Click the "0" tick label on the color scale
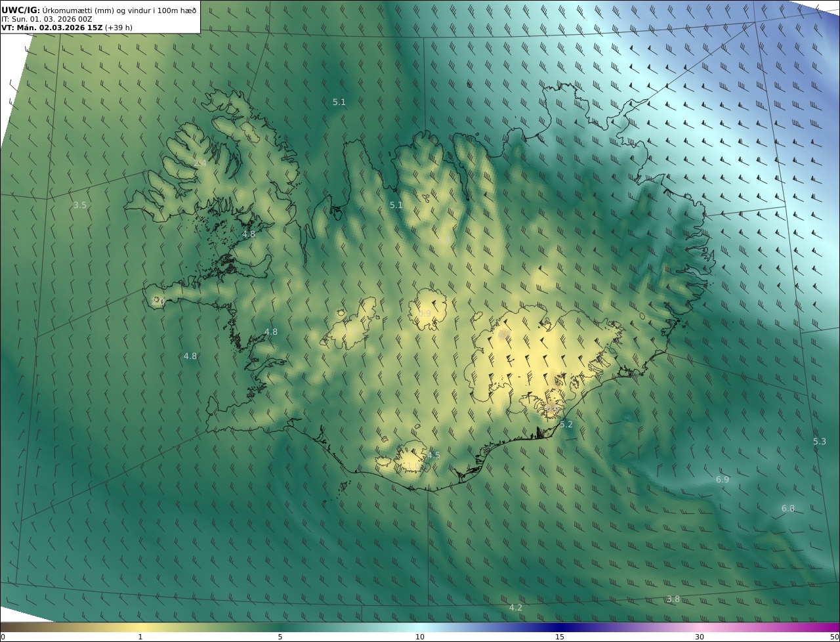The height and width of the screenshot is (642, 840). (3, 637)
